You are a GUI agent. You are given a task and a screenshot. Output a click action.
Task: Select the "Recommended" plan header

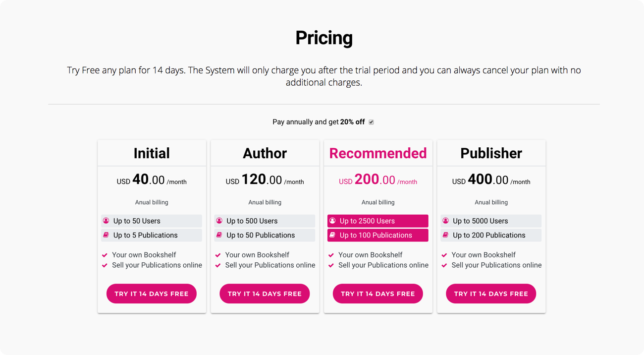tap(377, 153)
